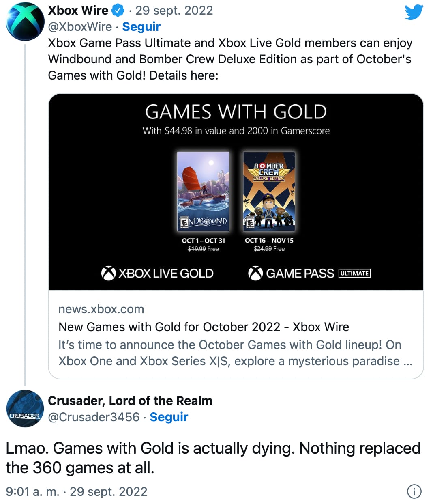The height and width of the screenshot is (504, 433).
Task: Follow Xbox Wire with Seguir link
Action: coord(141,27)
